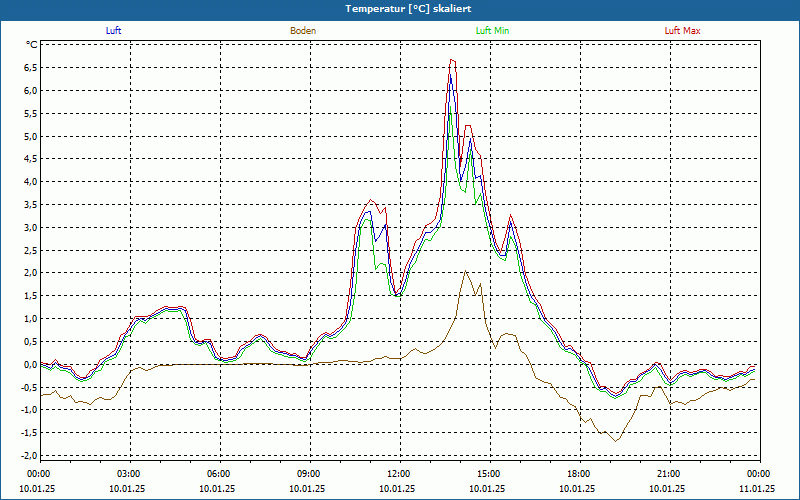The width and height of the screenshot is (800, 500).
Task: Click the 18:00 time axis label
Action: (580, 474)
